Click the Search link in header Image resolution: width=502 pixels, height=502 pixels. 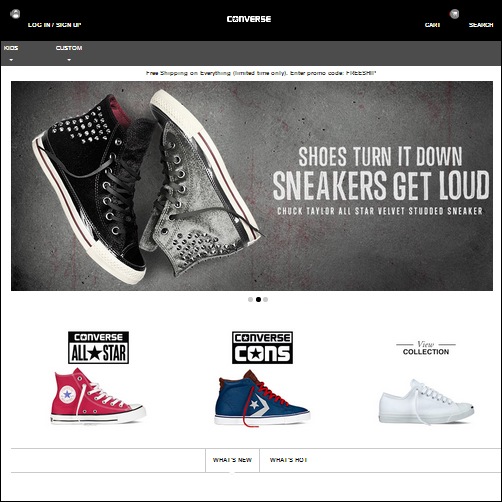point(481,25)
